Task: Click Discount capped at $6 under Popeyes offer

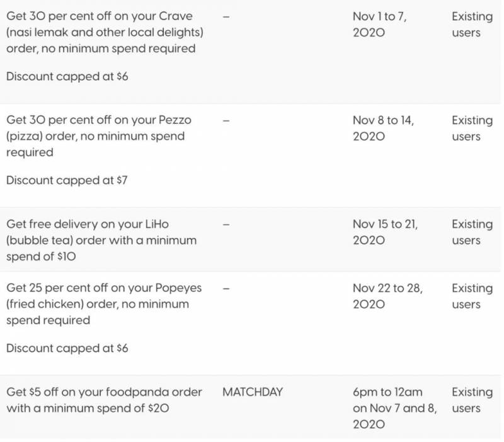Action: point(67,348)
